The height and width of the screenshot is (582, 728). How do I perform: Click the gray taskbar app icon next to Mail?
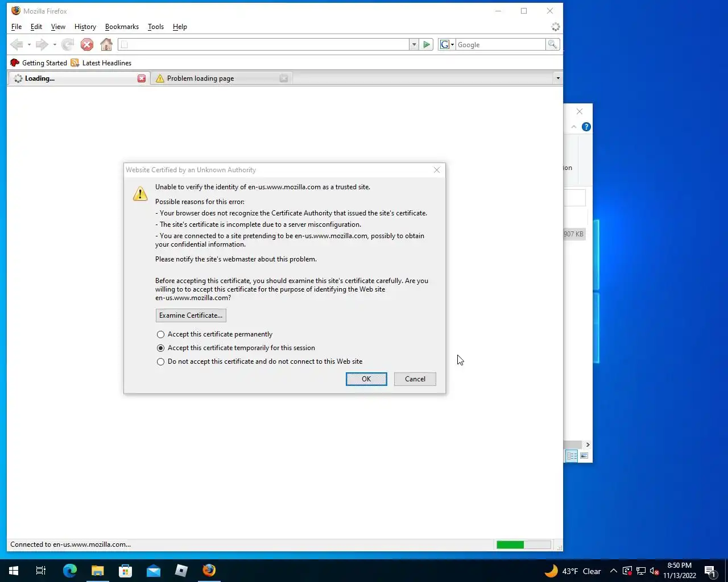coord(181,571)
